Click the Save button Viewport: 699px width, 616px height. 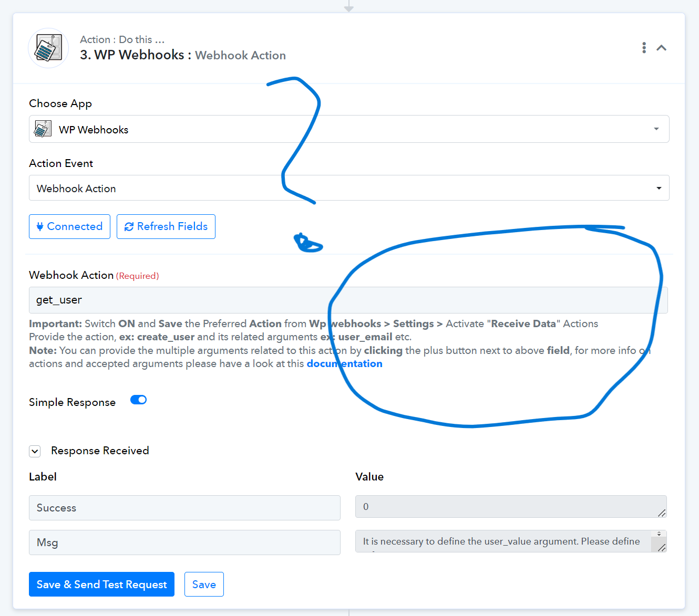[204, 584]
